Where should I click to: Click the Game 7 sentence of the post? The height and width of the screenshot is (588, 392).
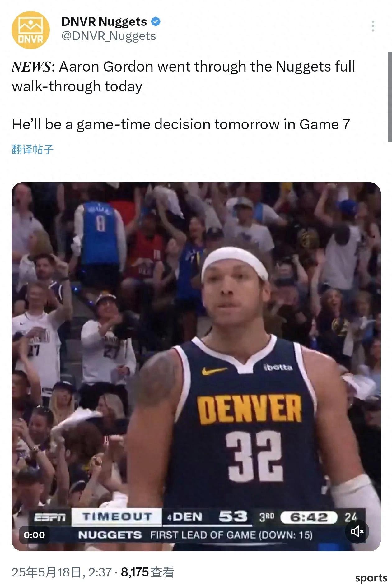[181, 124]
